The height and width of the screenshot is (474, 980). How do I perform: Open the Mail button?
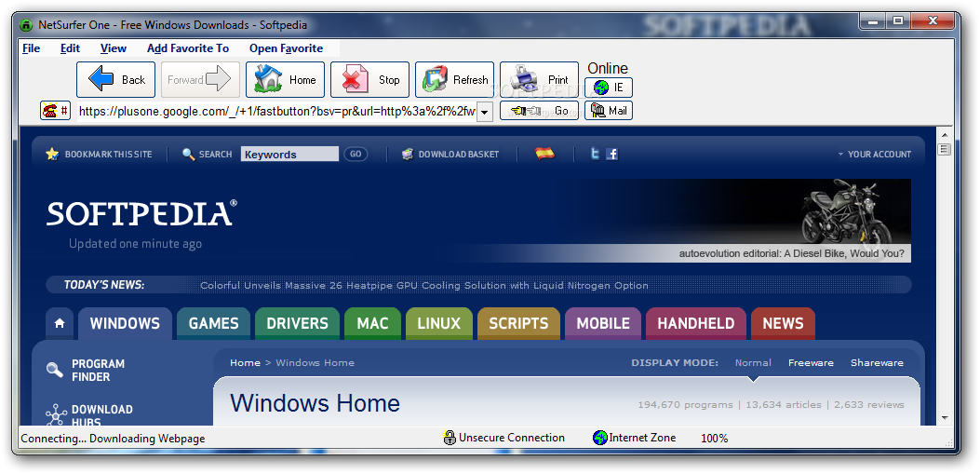click(609, 111)
